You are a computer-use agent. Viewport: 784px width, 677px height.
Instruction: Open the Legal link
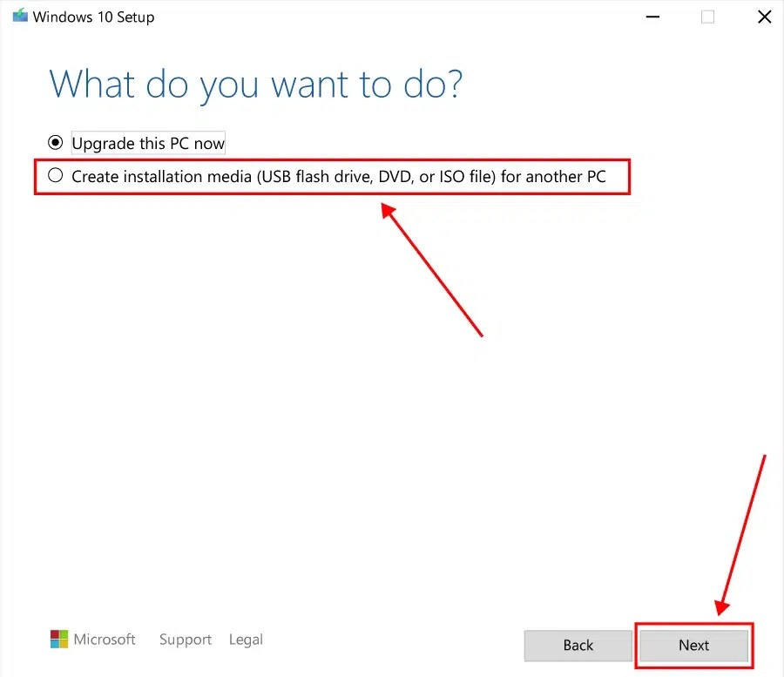pos(246,640)
